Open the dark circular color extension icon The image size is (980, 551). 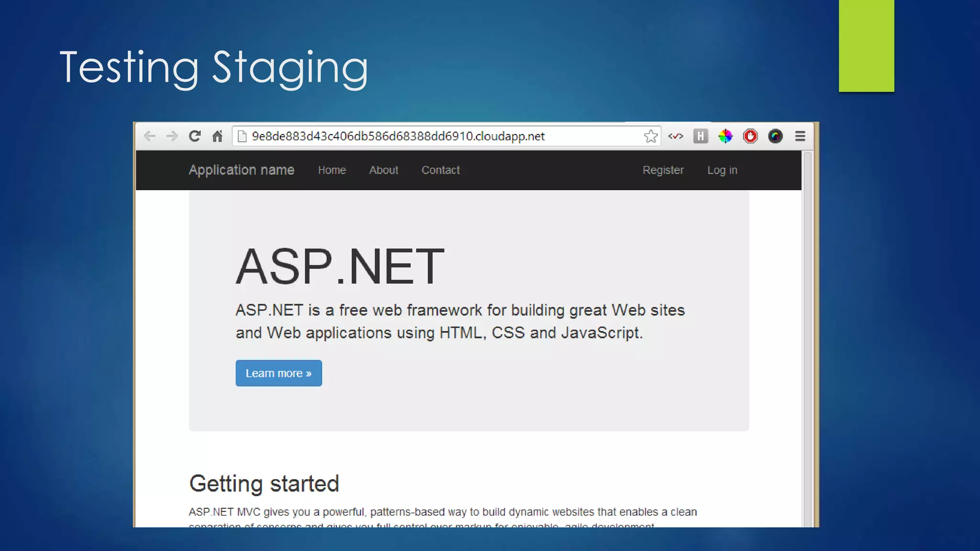[x=775, y=136]
